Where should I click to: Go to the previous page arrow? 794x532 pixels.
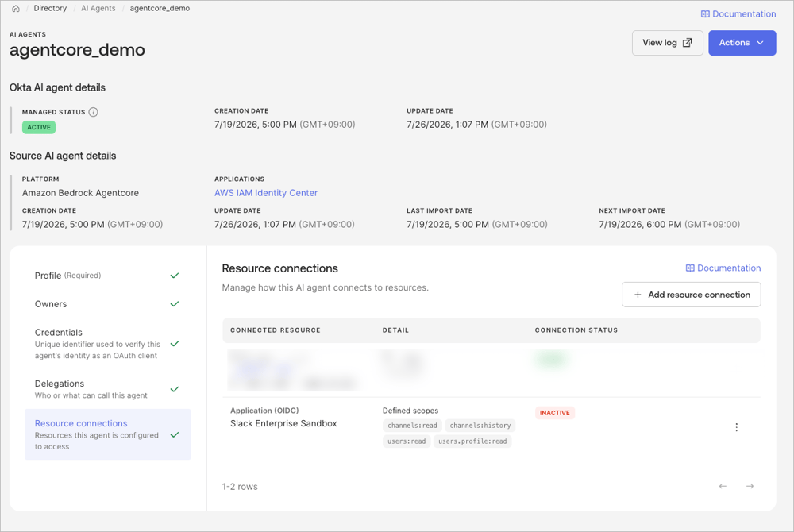tap(723, 486)
